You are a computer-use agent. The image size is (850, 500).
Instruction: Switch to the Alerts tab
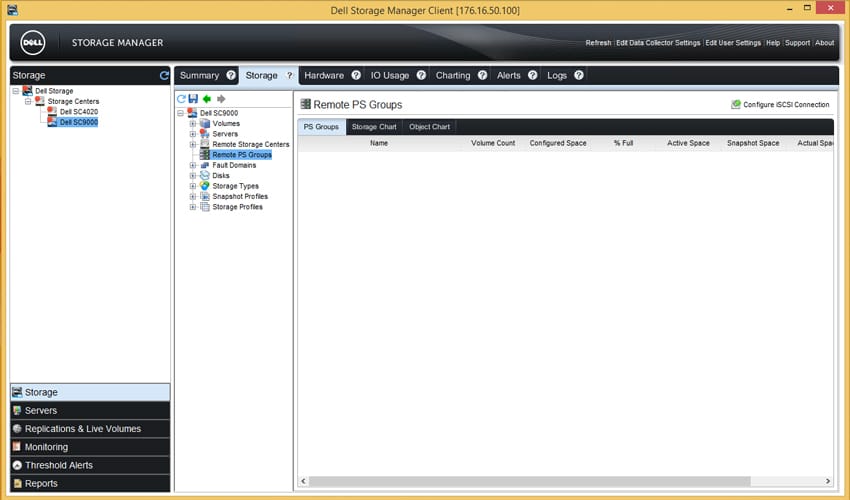click(508, 75)
